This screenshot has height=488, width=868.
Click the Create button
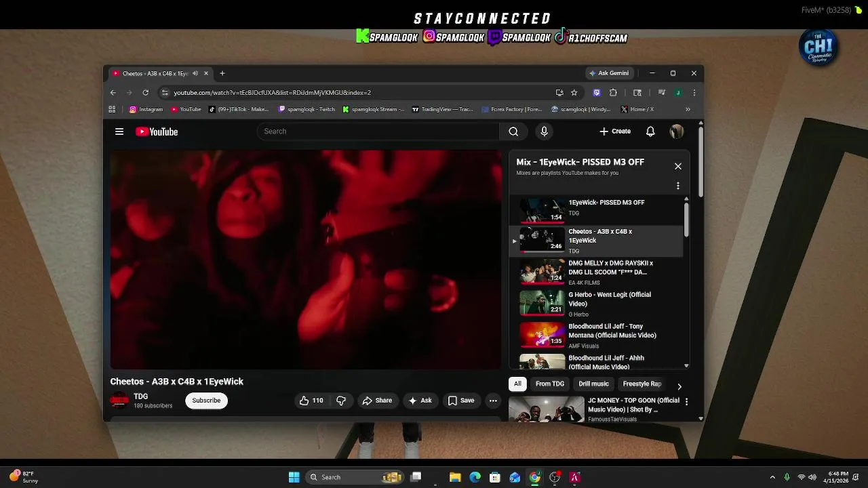coord(615,131)
